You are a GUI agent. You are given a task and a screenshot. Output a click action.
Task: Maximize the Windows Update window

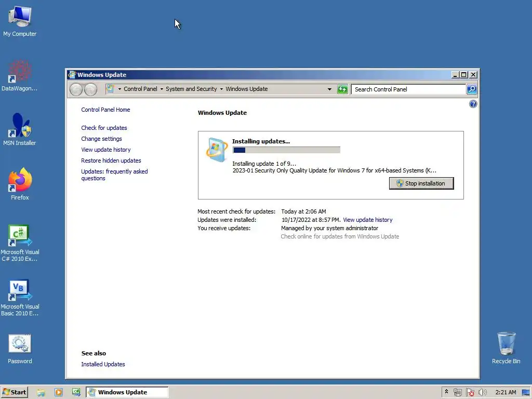coord(463,75)
